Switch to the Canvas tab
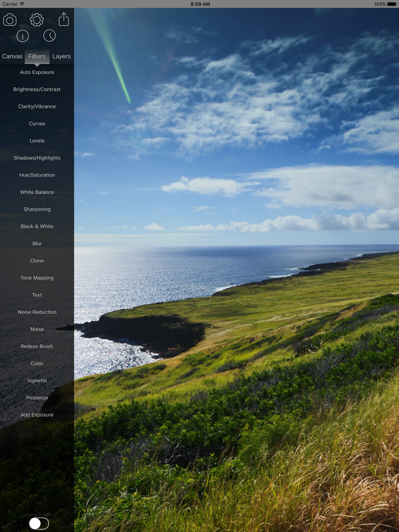The image size is (399, 532). (x=12, y=56)
